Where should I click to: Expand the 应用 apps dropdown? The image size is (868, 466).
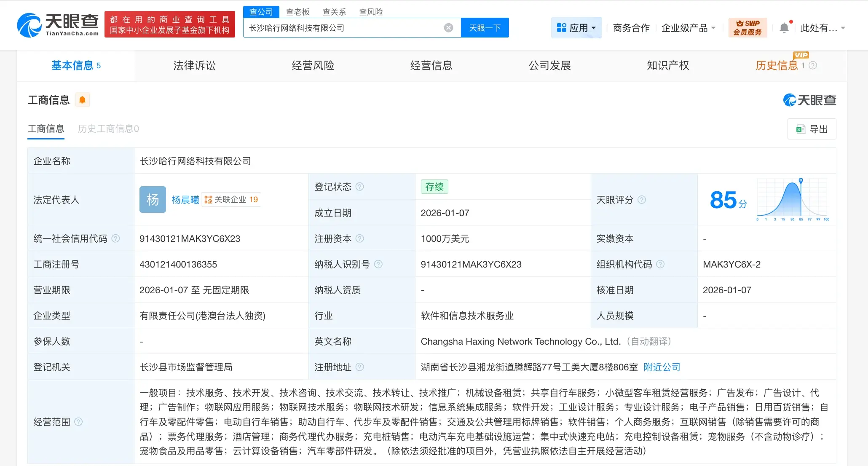(x=576, y=27)
